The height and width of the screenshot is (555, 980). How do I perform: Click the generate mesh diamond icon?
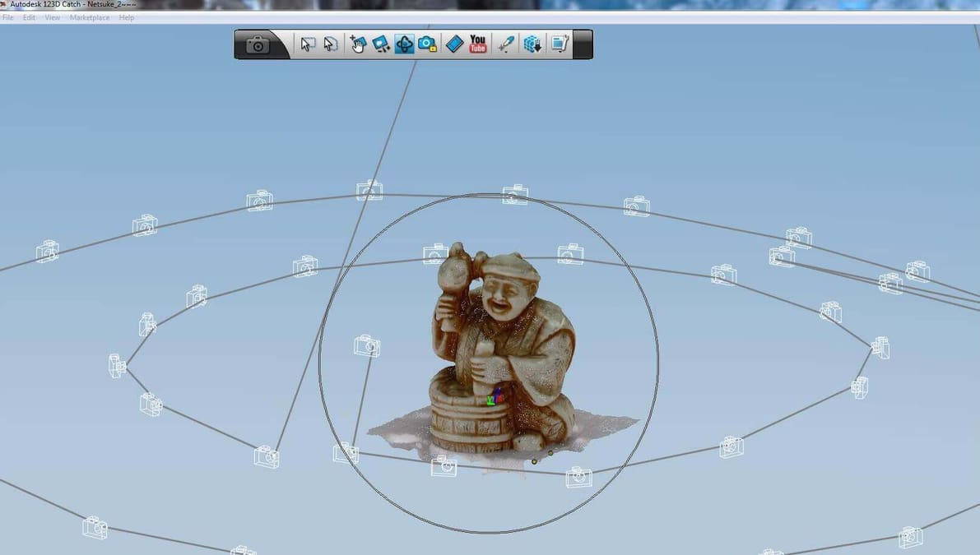tap(454, 44)
